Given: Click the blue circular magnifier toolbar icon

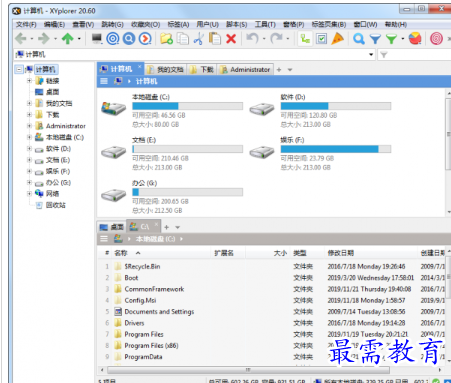Looking at the screenshot, I should click(x=129, y=39).
